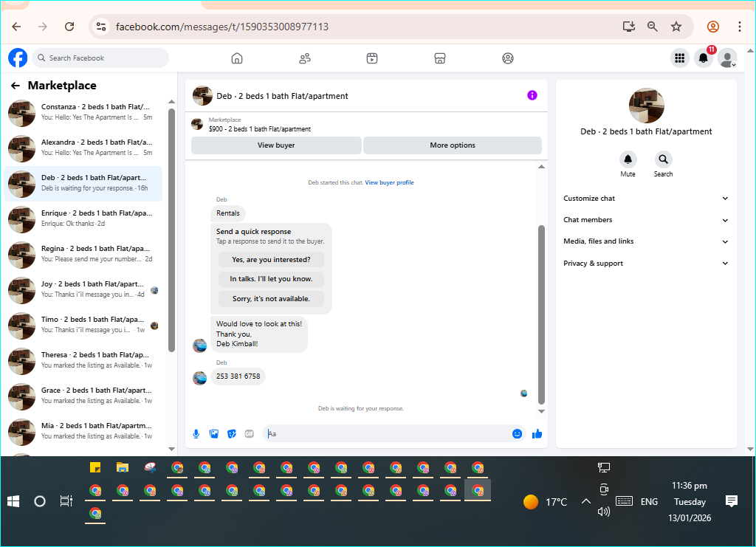
Task: Open Timo conversation
Action: [x=83, y=326]
